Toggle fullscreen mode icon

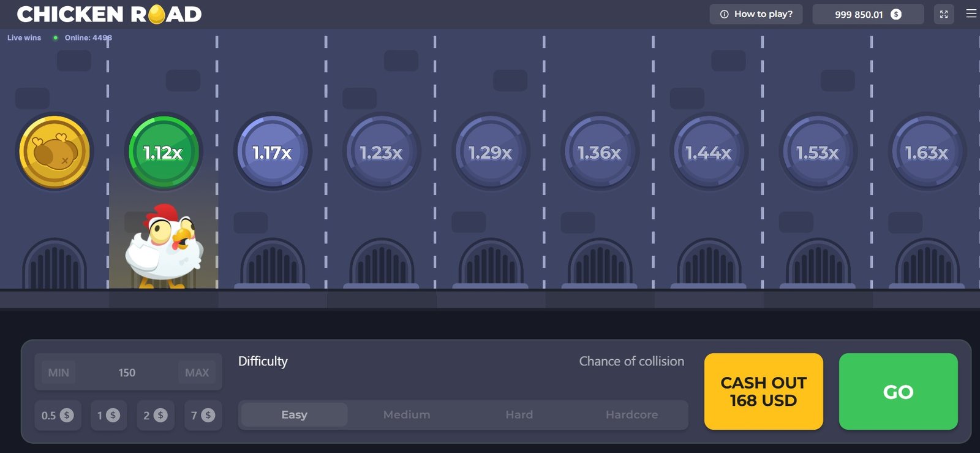click(944, 14)
